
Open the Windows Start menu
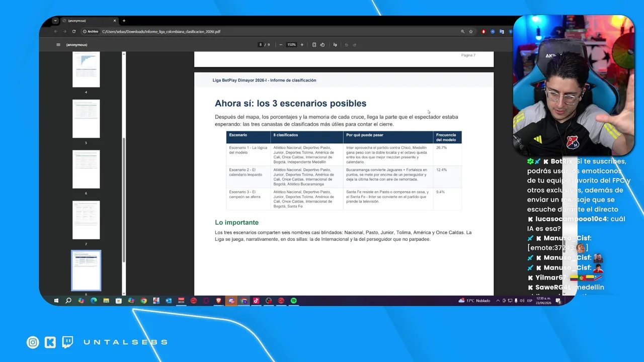(56, 301)
